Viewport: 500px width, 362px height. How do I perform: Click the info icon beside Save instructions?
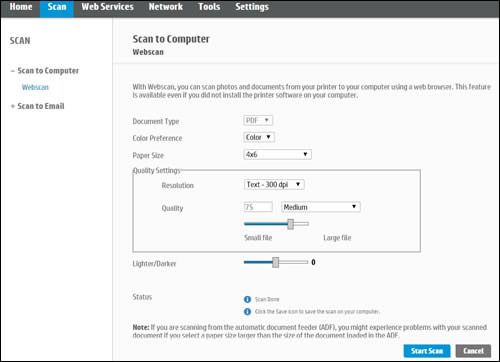coord(247,312)
